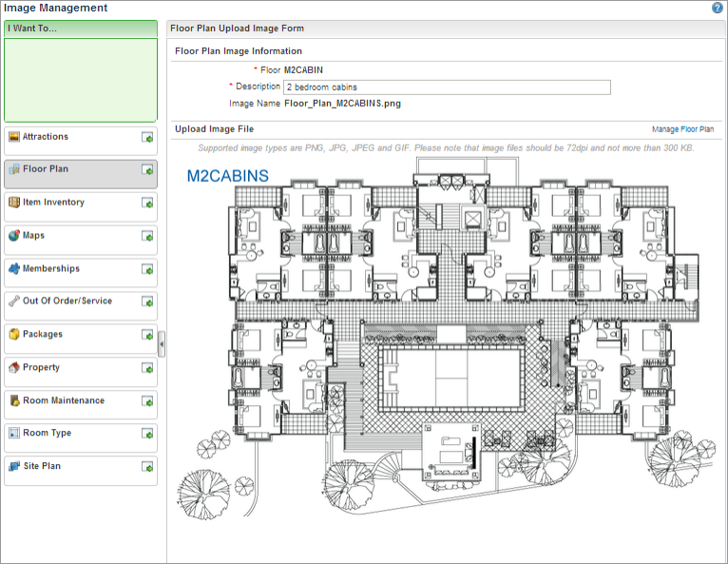728x564 pixels.
Task: Click green arrow icon beside Room Type
Action: point(147,434)
